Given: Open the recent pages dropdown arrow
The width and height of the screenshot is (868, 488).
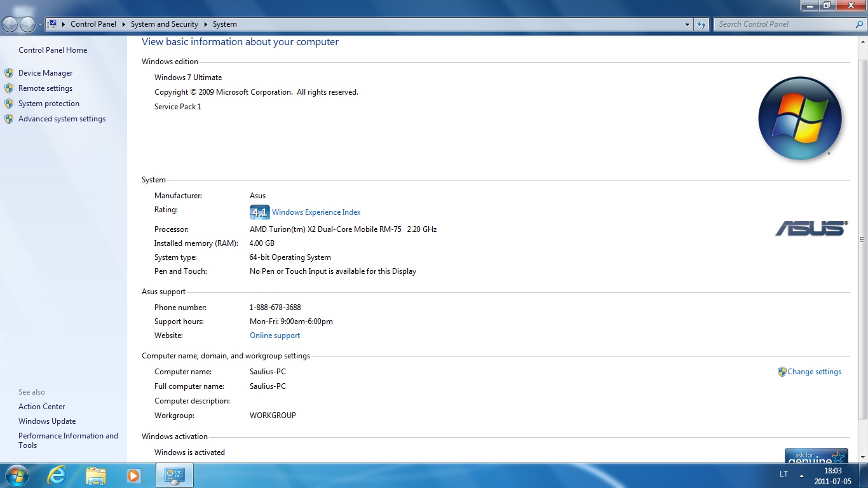Looking at the screenshot, I should click(x=41, y=24).
